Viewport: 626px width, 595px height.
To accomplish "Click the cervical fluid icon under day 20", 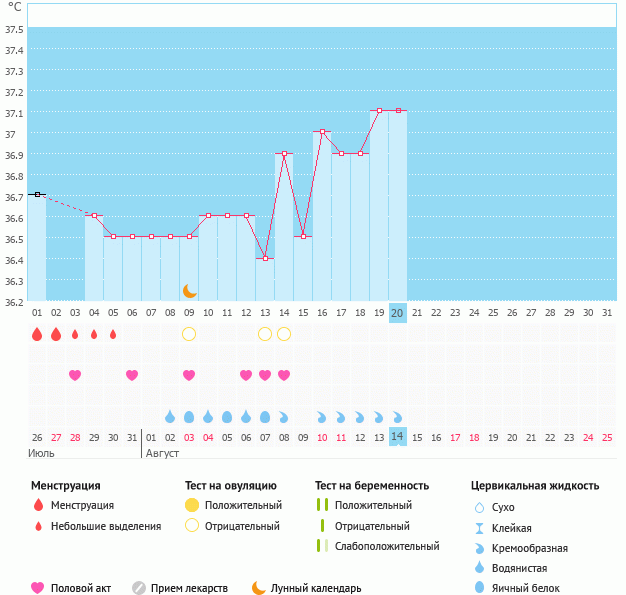I will (397, 416).
